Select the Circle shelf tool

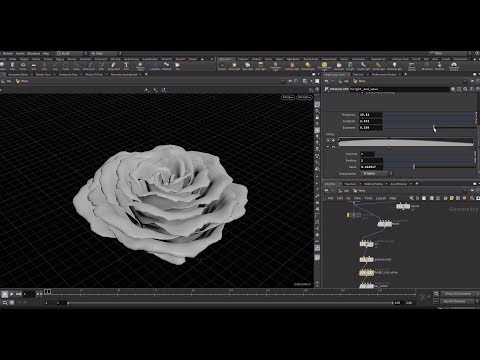[66, 66]
